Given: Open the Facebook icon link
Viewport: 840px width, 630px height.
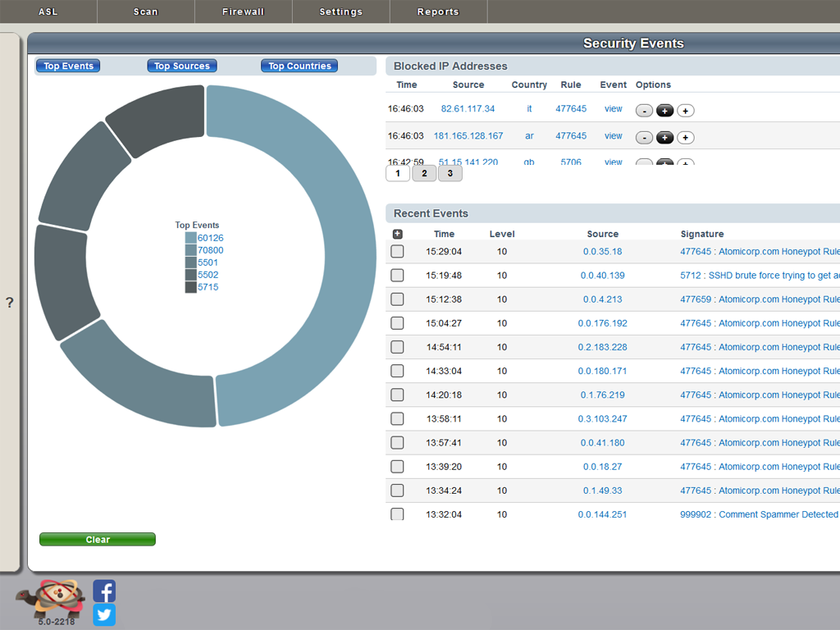Looking at the screenshot, I should (x=104, y=591).
